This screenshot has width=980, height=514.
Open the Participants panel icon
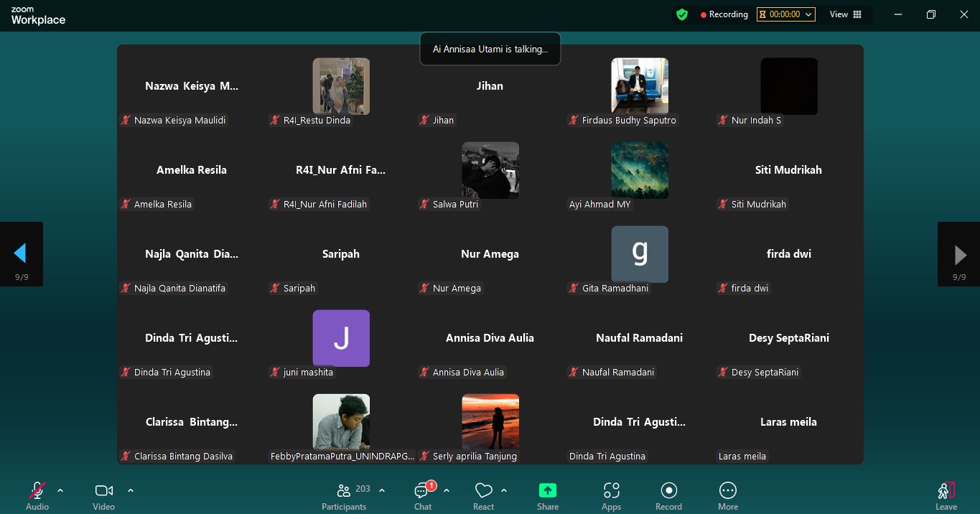point(344,490)
